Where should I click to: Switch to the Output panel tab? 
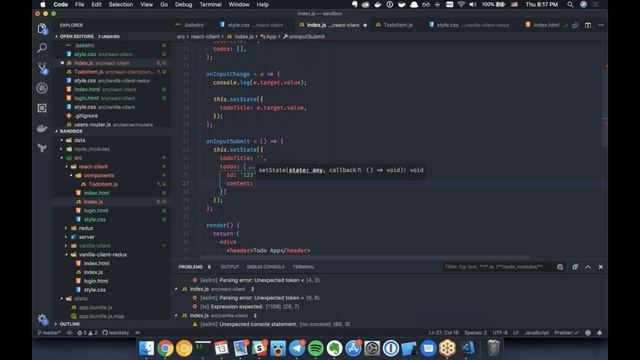[x=229, y=267]
